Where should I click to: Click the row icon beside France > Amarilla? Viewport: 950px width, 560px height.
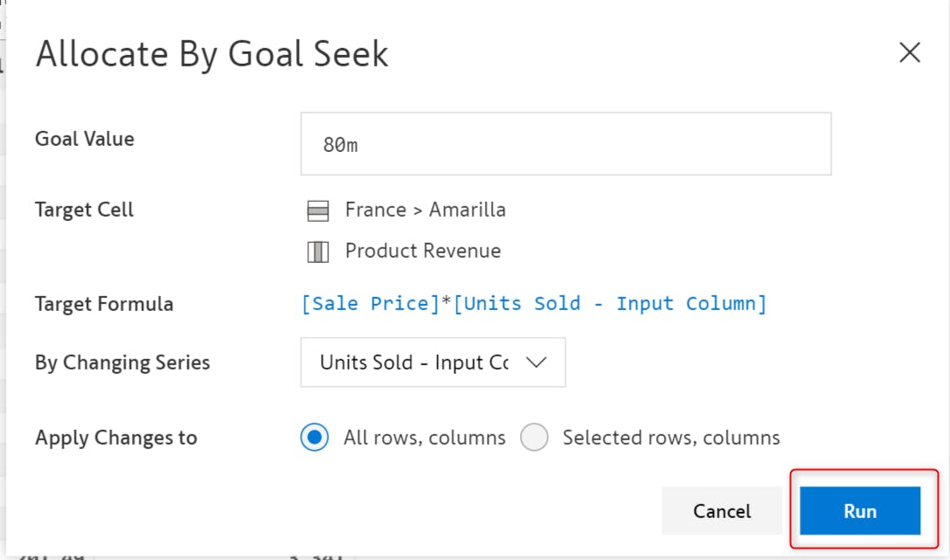[318, 211]
